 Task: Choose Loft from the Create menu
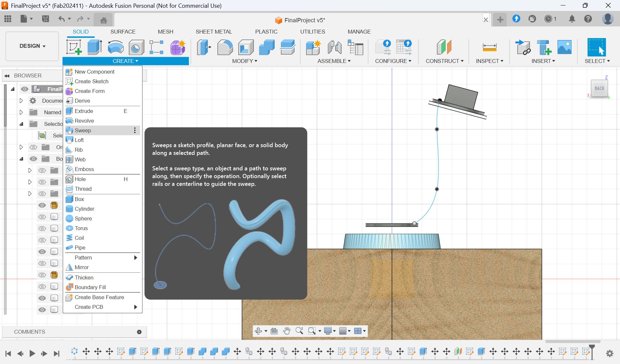click(x=103, y=140)
